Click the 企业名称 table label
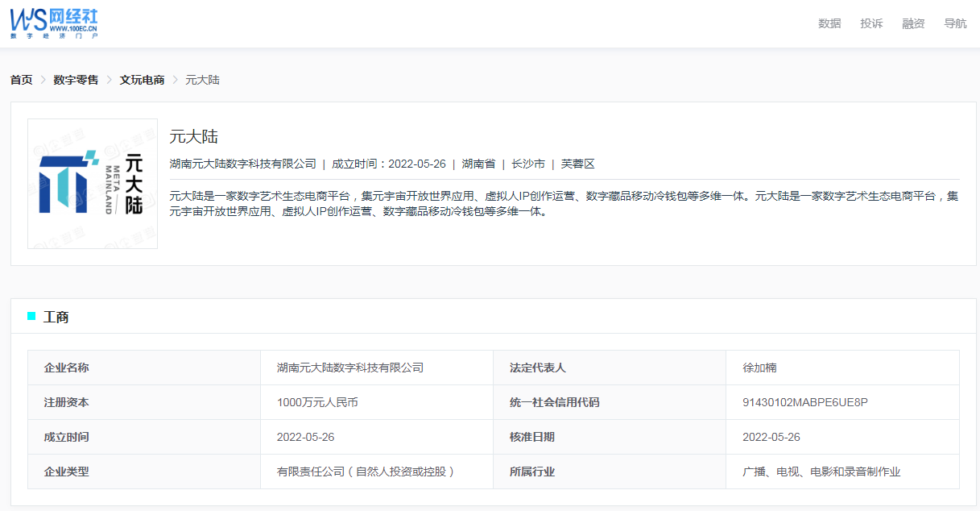This screenshot has width=980, height=511. tap(66, 368)
